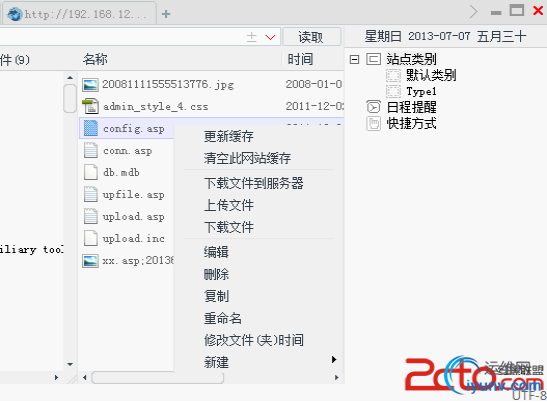The height and width of the screenshot is (402, 547).
Task: Select the file name db.mdb
Action: 121,172
